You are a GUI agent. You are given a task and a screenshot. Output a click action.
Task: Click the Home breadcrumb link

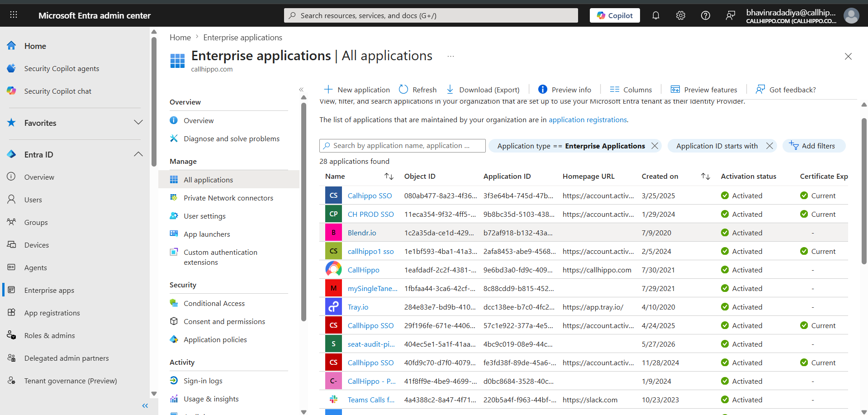pos(180,38)
